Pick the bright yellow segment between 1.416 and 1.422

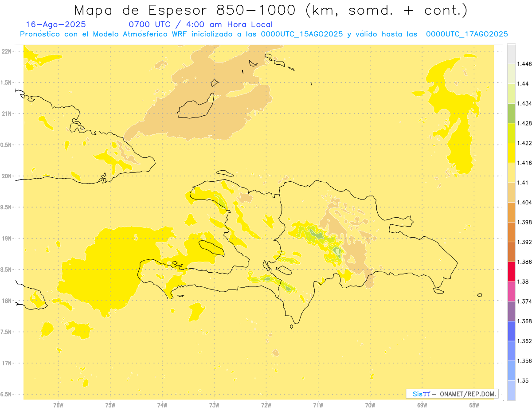[x=511, y=153]
